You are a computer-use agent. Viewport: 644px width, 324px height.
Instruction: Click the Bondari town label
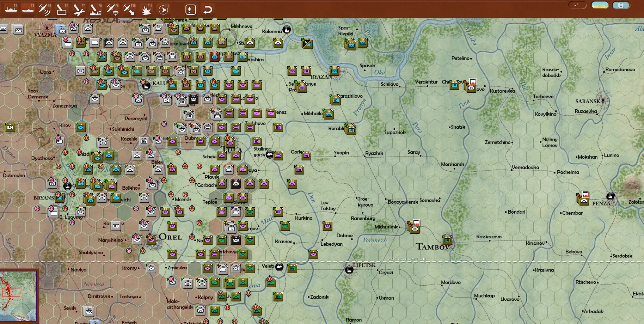(516, 212)
